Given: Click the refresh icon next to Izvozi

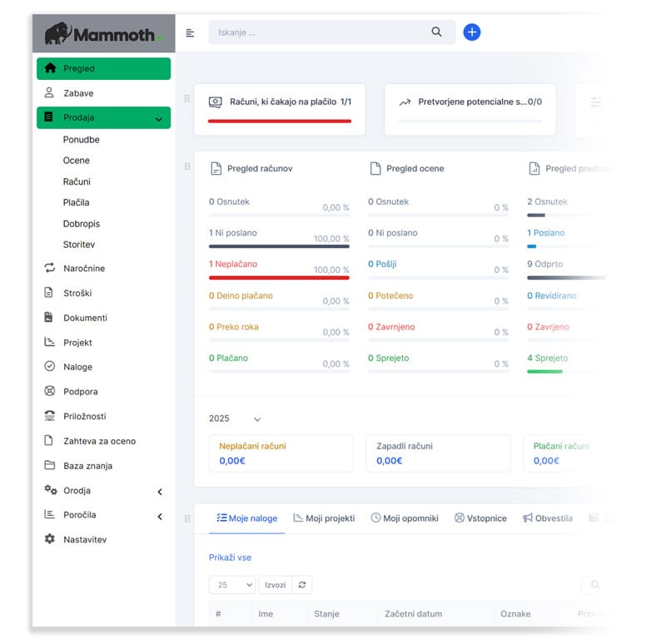Looking at the screenshot, I should [x=301, y=585].
